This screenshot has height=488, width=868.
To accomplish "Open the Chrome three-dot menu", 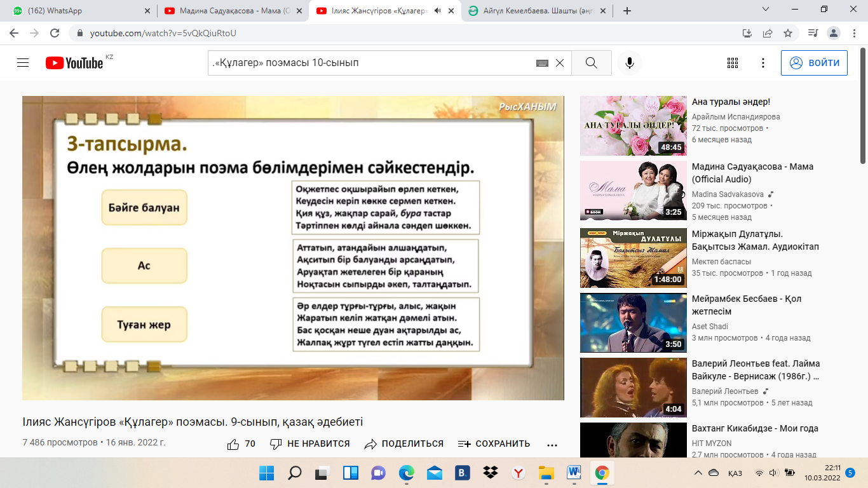I will (855, 33).
